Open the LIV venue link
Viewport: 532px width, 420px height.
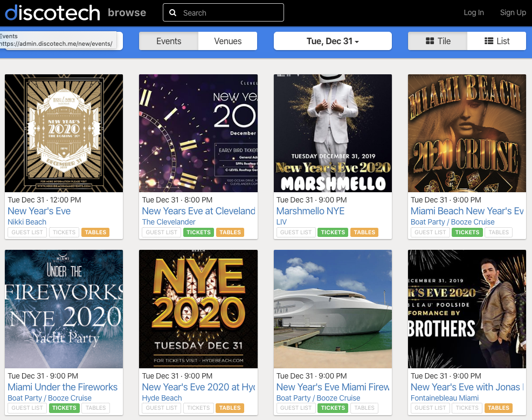coord(281,222)
